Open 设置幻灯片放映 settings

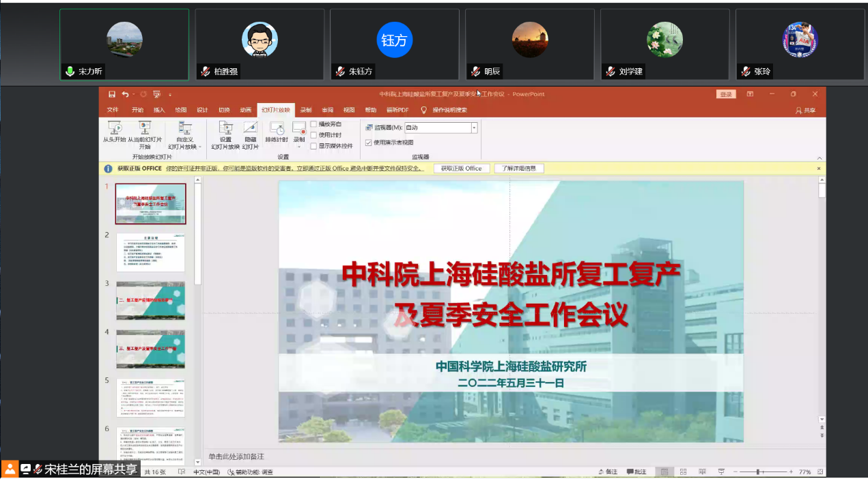pyautogui.click(x=225, y=128)
